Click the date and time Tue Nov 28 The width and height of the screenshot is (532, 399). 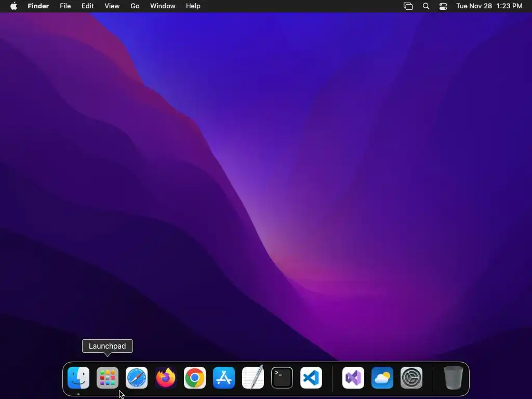click(x=489, y=6)
